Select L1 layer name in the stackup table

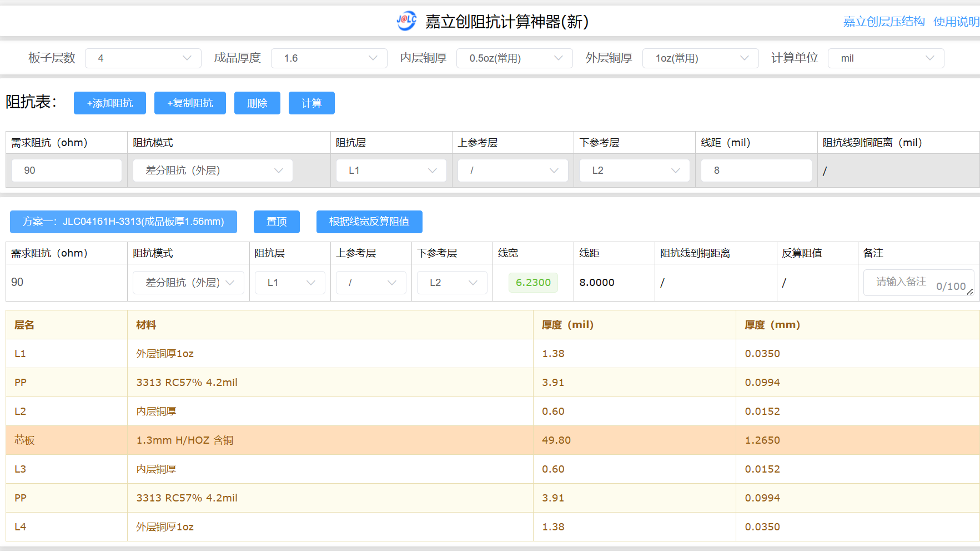point(20,354)
